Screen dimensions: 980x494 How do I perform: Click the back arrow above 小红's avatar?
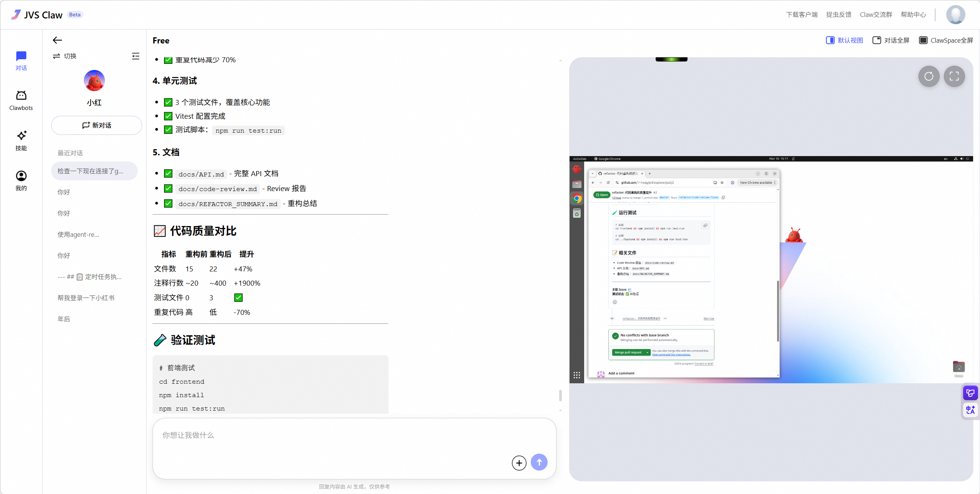tap(57, 40)
